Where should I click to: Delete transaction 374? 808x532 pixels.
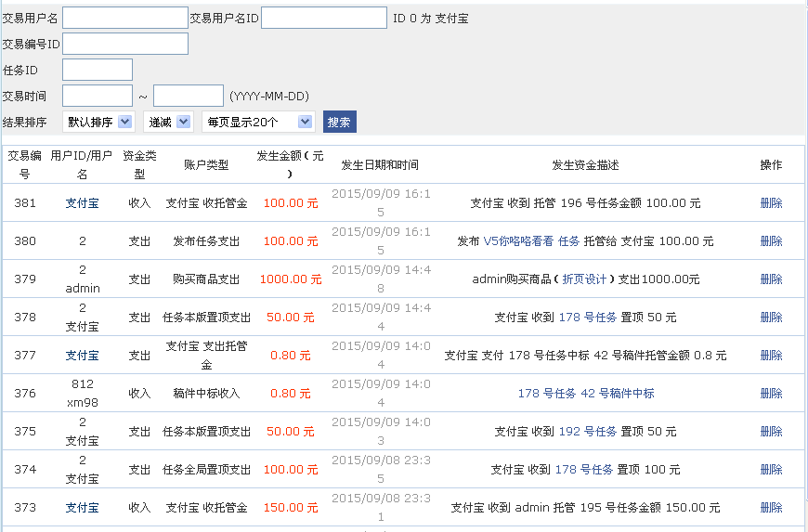coord(771,470)
